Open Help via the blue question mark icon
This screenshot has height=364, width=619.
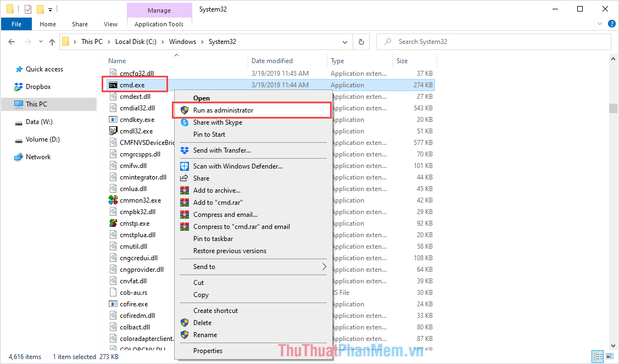(611, 24)
